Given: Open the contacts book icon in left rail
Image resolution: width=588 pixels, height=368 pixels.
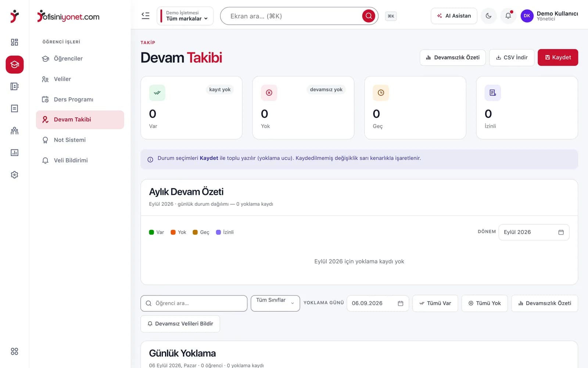Looking at the screenshot, I should pyautogui.click(x=14, y=86).
